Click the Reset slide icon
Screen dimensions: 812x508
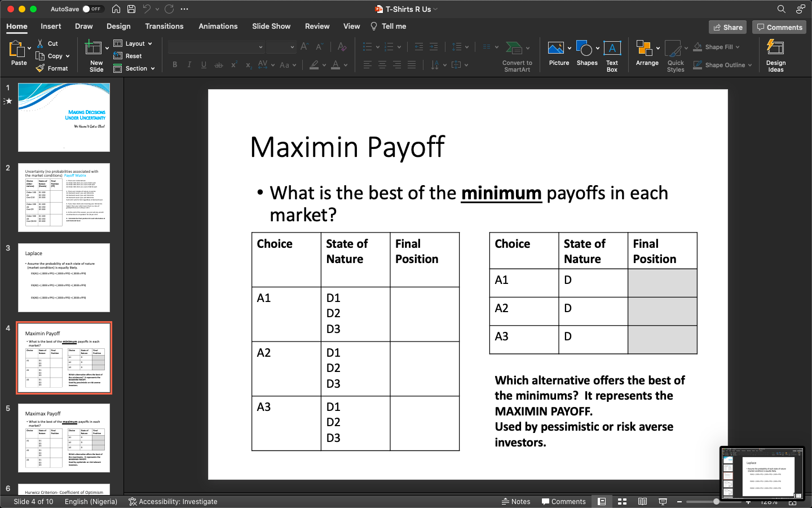(118, 56)
